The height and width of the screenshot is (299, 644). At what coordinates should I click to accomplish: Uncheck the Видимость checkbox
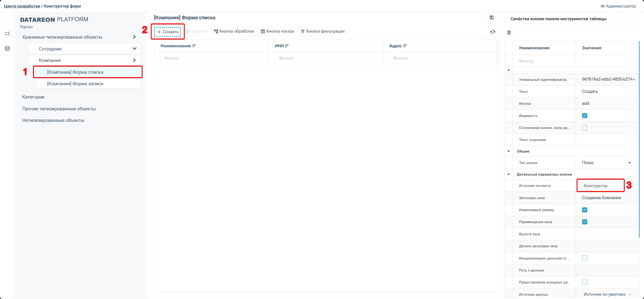[585, 116]
